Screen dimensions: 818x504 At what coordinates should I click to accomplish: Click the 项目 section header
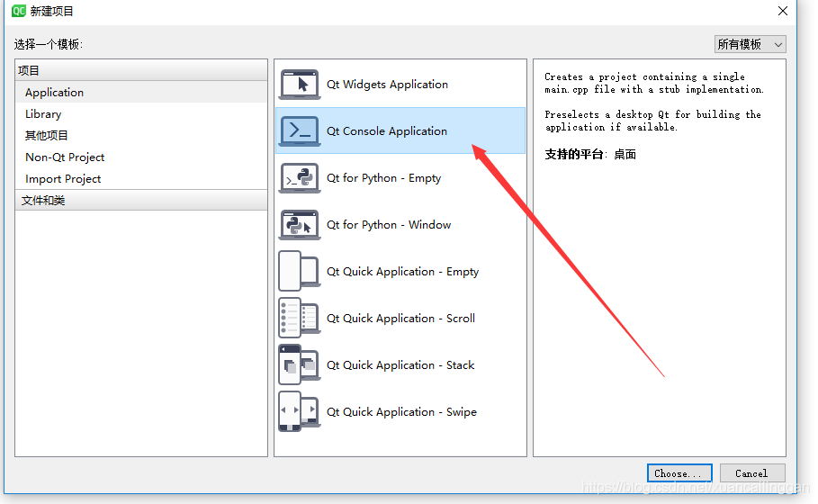(141, 70)
